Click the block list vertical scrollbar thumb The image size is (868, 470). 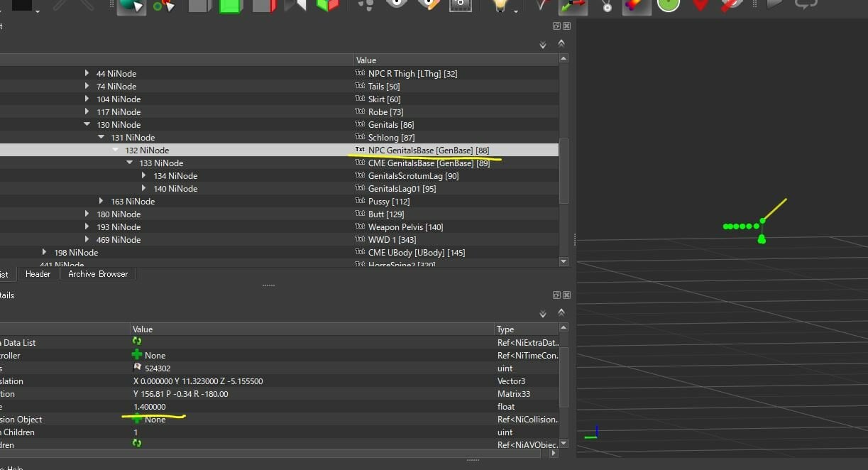coord(564,170)
